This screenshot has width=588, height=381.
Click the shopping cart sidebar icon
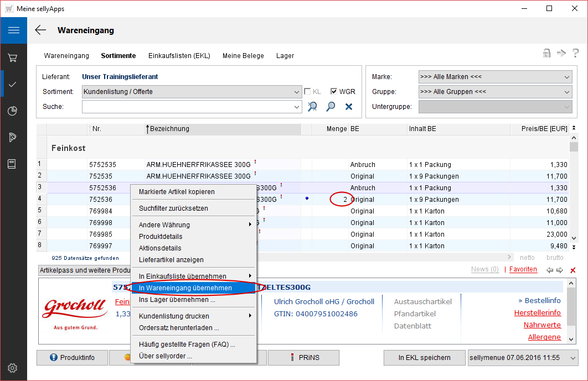(13, 58)
